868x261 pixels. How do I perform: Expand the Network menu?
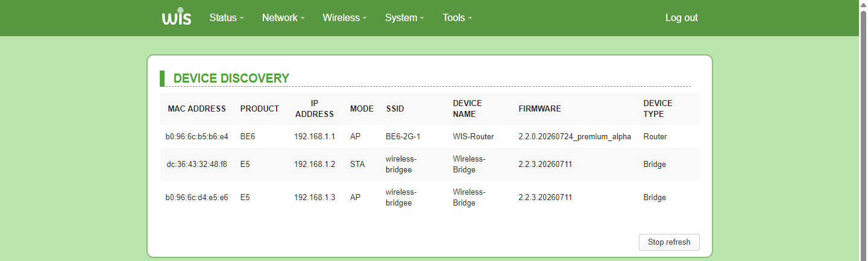283,18
